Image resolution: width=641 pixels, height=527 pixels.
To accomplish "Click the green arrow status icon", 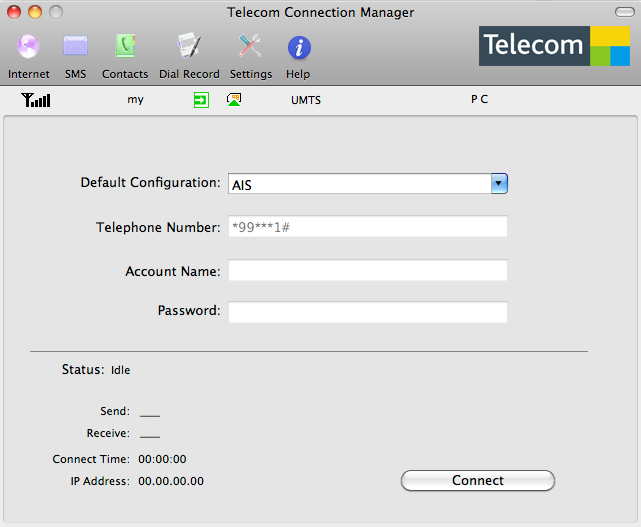I will pos(201,100).
